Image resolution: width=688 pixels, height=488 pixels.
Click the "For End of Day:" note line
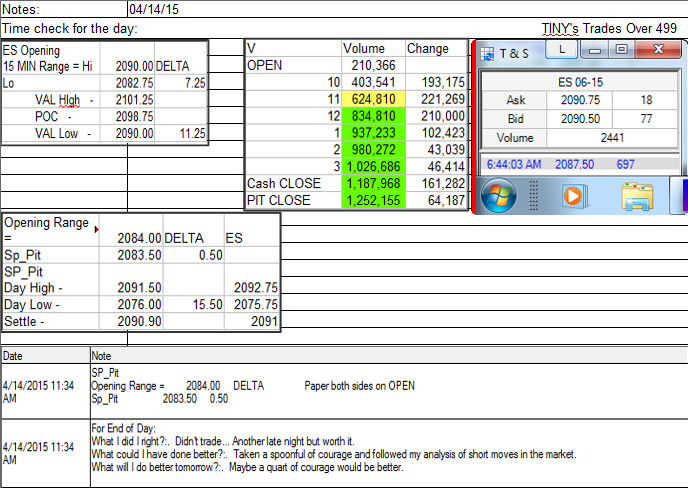[123, 428]
